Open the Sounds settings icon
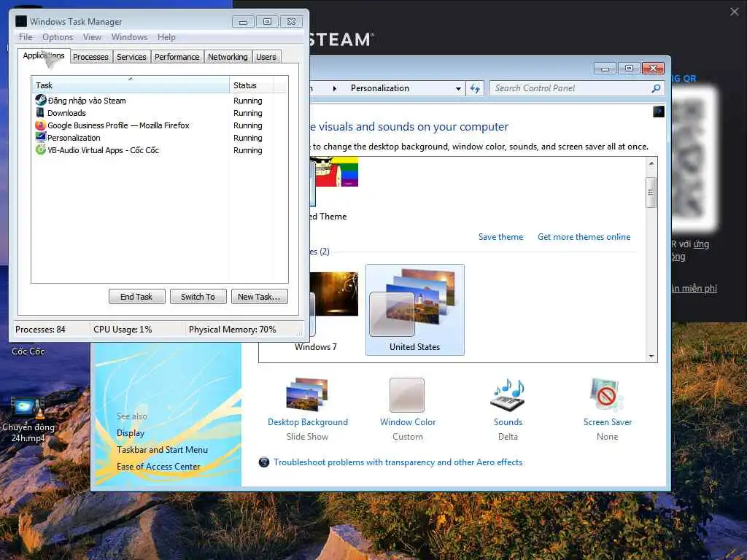Viewport: 747px width, 560px height. pyautogui.click(x=508, y=394)
